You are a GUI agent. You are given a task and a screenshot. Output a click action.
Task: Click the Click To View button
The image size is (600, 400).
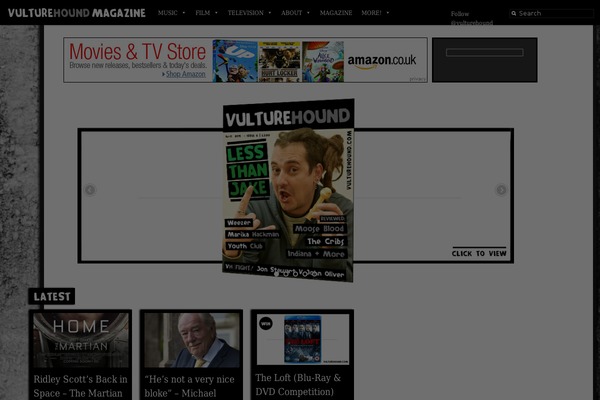pyautogui.click(x=479, y=253)
